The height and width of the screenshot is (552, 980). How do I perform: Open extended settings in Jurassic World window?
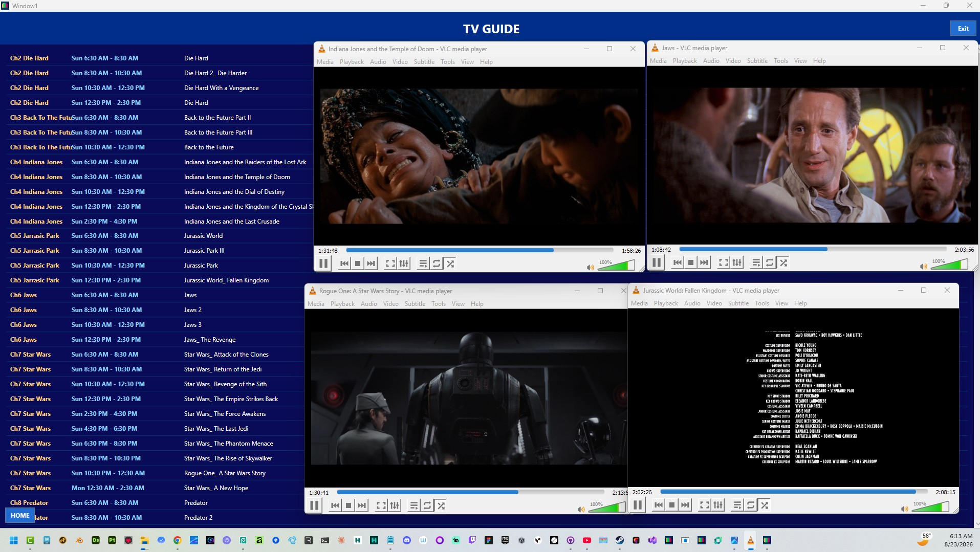(718, 505)
